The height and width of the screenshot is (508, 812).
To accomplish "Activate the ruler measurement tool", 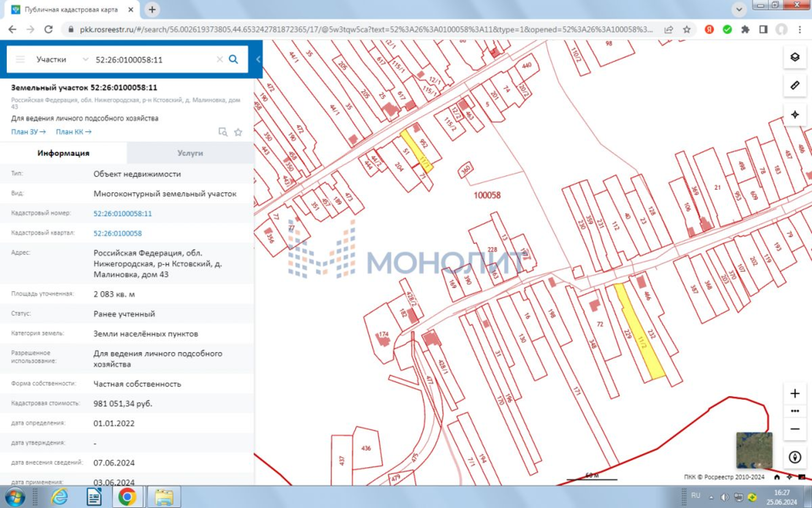I will point(795,86).
